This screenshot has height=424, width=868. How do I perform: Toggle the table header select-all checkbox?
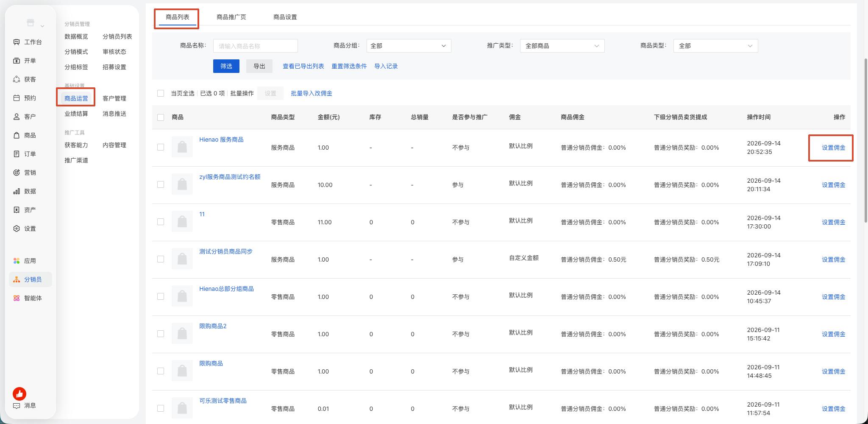[161, 117]
